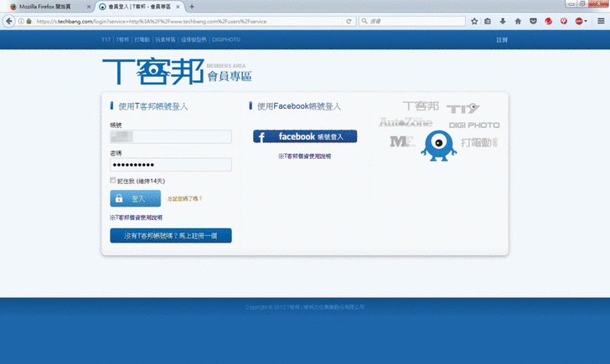Toggle 記住我 (維持14天) checkbox

tap(113, 180)
